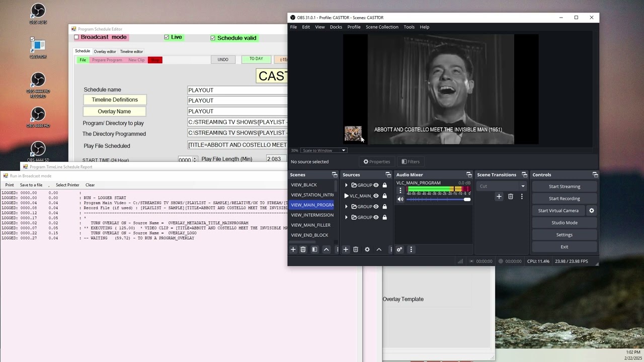Viewport: 644px width, 362px height.
Task: Open OBS Settings button
Action: (565, 235)
